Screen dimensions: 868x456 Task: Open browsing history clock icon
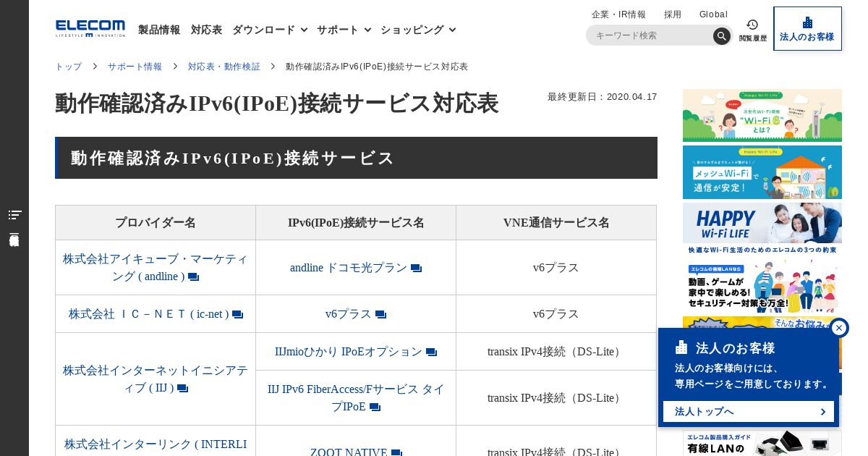pos(752,25)
